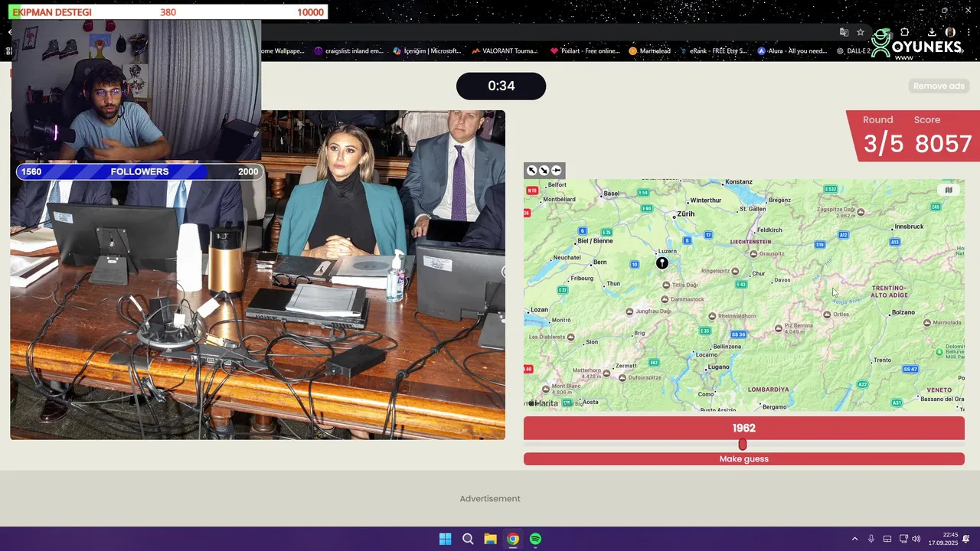Open Spotify from the taskbar
The height and width of the screenshot is (551, 980).
(x=535, y=539)
